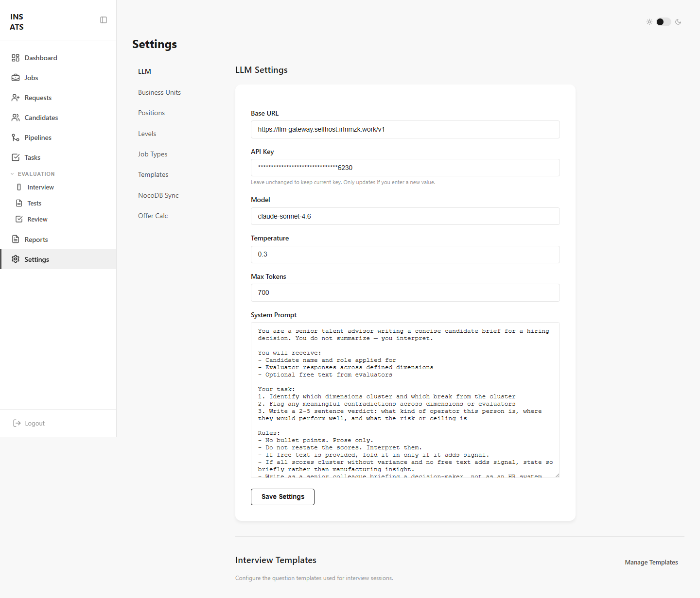This screenshot has width=700, height=598.
Task: Click the Candidates people icon
Action: [16, 118]
